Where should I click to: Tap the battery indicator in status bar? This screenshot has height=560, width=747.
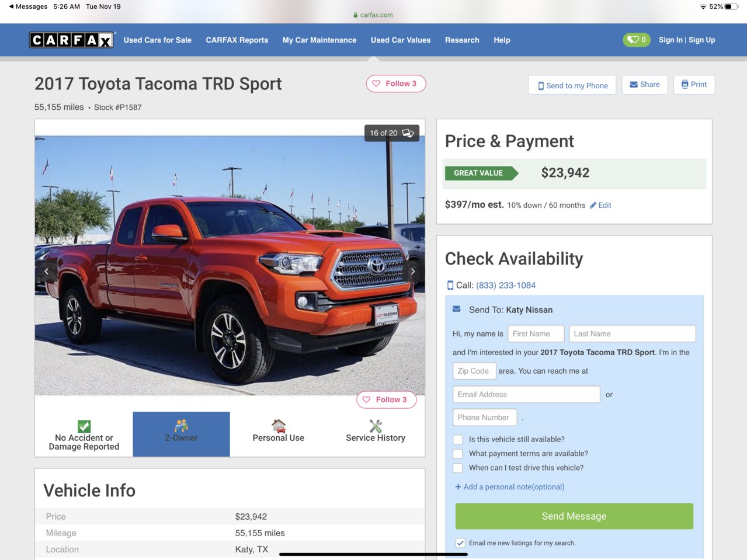732,6
